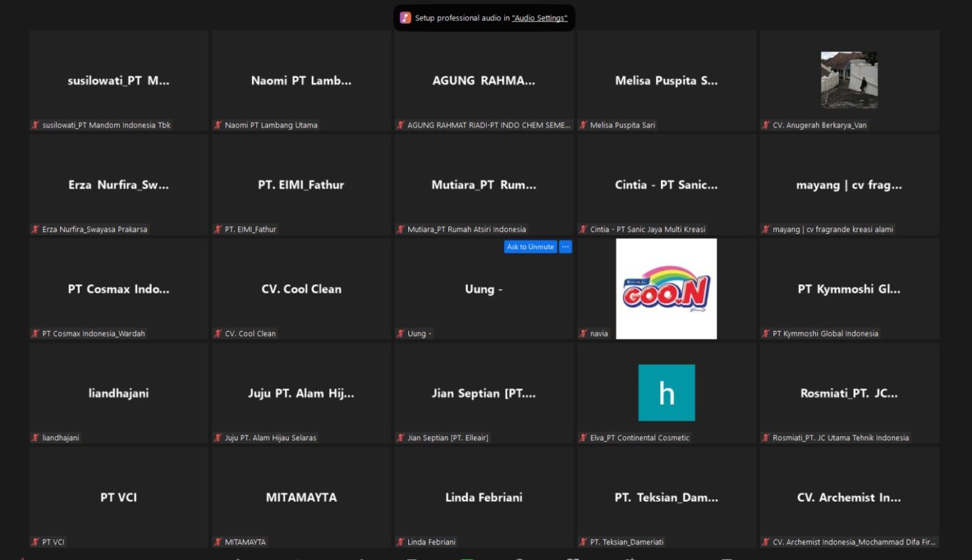Select CV. Anugerah Berkarya's profile photo
Image resolution: width=972 pixels, height=560 pixels.
point(849,80)
